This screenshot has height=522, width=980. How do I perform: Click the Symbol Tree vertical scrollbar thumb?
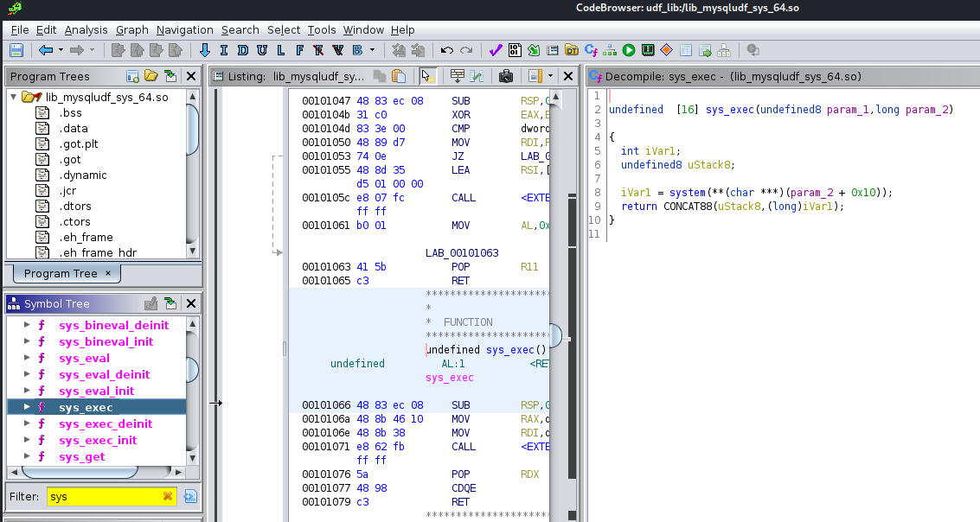click(192, 368)
